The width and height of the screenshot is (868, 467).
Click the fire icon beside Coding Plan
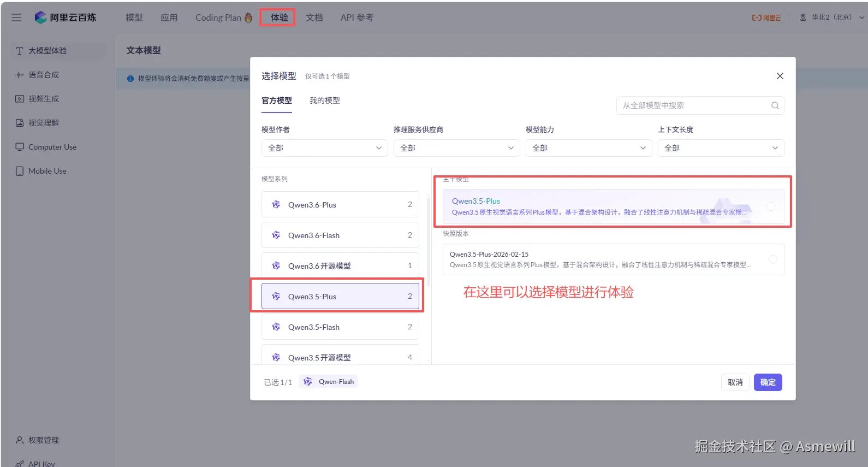pyautogui.click(x=249, y=17)
